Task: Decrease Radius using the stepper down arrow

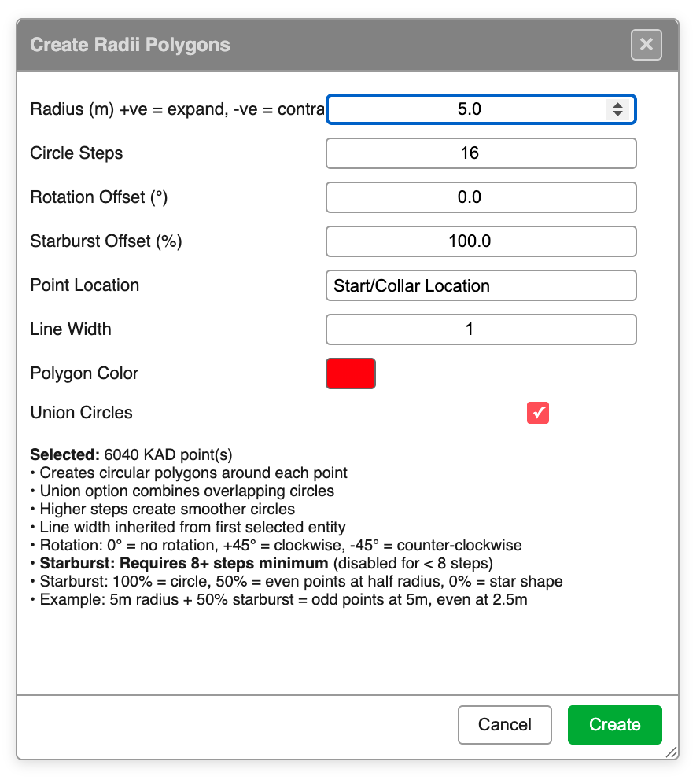Action: pos(616,114)
